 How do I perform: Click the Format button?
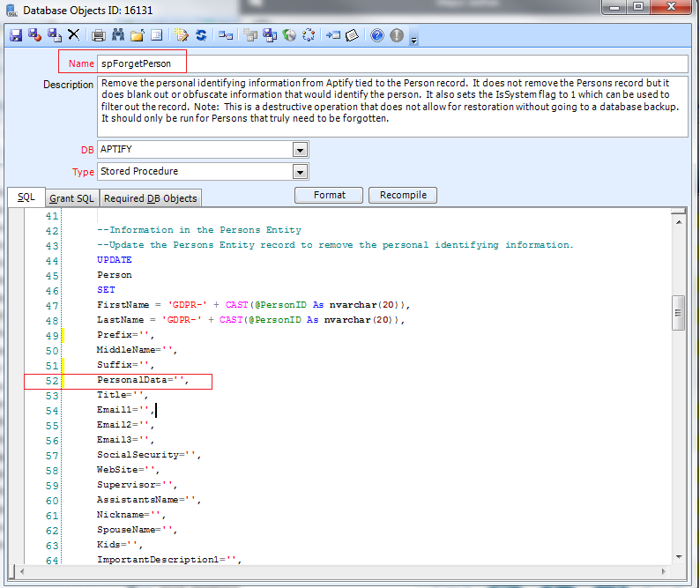coord(329,195)
